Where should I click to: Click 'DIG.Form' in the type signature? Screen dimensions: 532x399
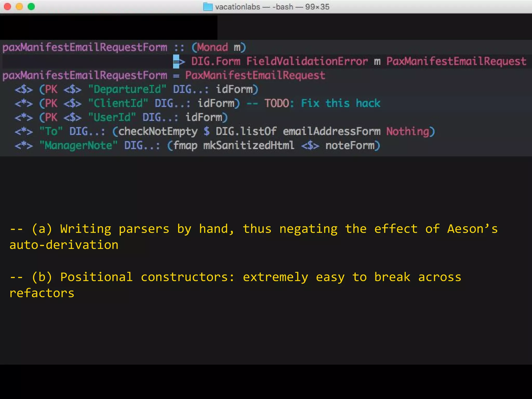216,61
